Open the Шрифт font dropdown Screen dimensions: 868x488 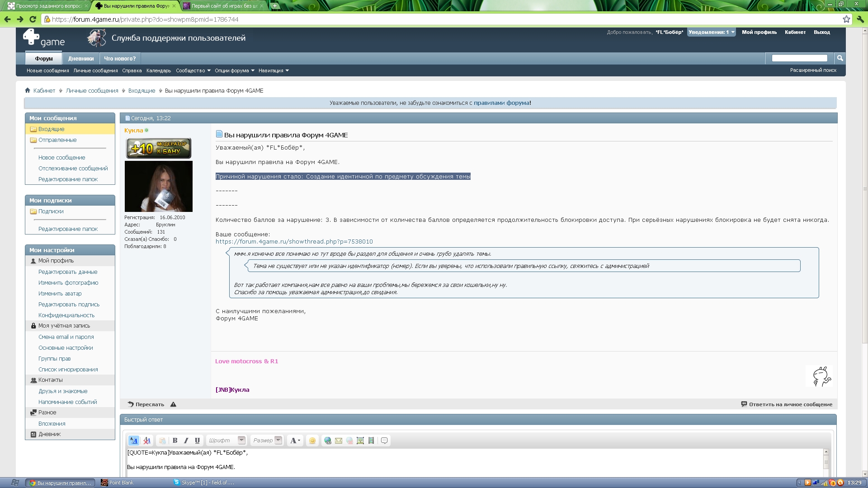(x=241, y=440)
